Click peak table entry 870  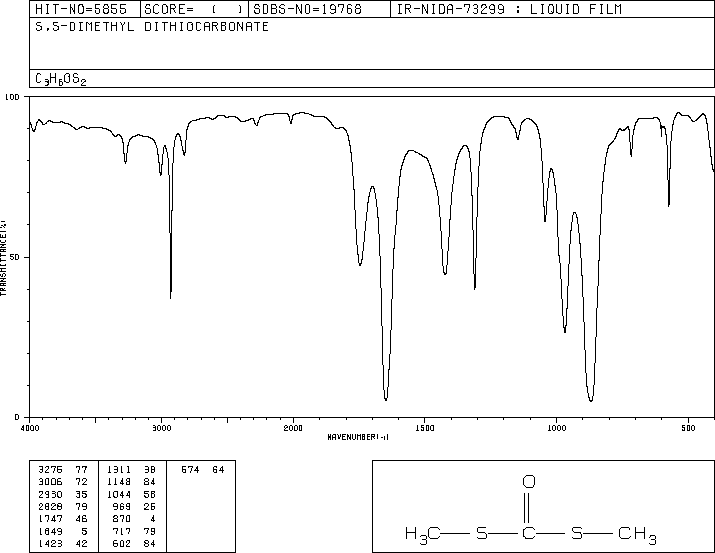(122, 519)
